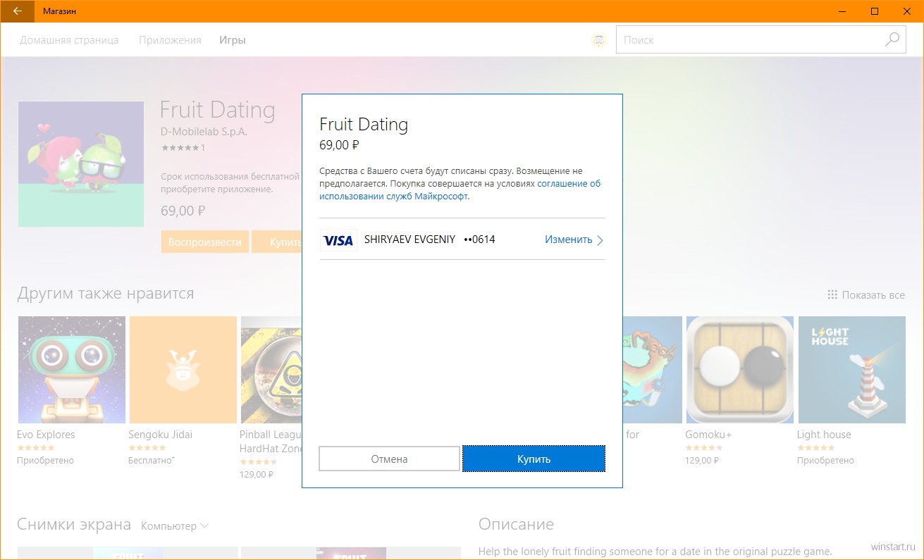Screen dimensions: 924x560
Task: Close the Магазин window
Action: 907,11
